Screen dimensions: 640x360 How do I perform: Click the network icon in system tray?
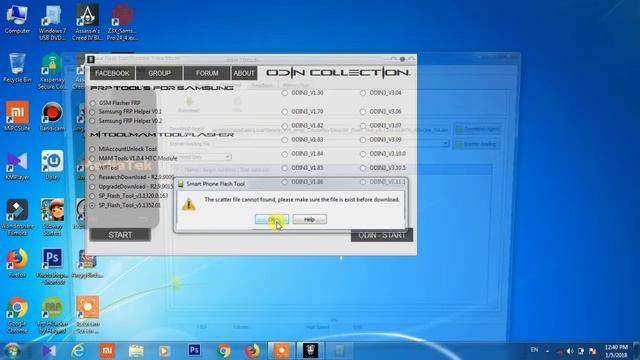[x=581, y=351]
